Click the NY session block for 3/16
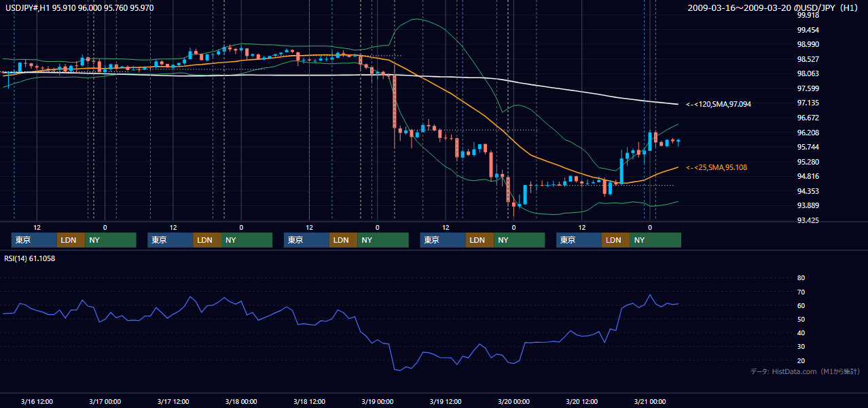 [x=111, y=240]
